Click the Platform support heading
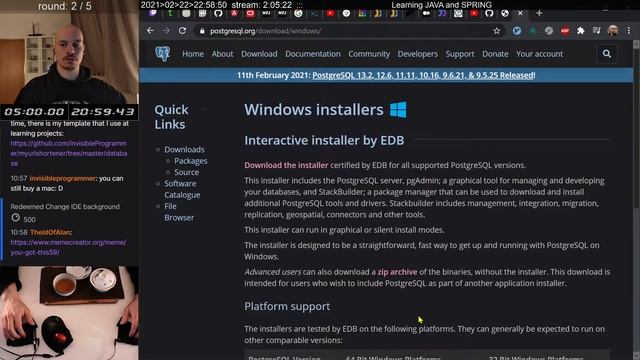 (287, 306)
